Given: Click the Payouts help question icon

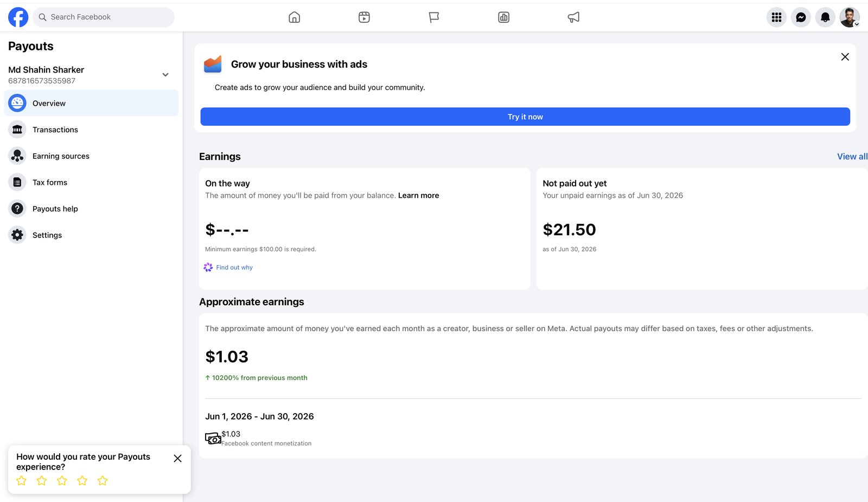Looking at the screenshot, I should (x=17, y=209).
